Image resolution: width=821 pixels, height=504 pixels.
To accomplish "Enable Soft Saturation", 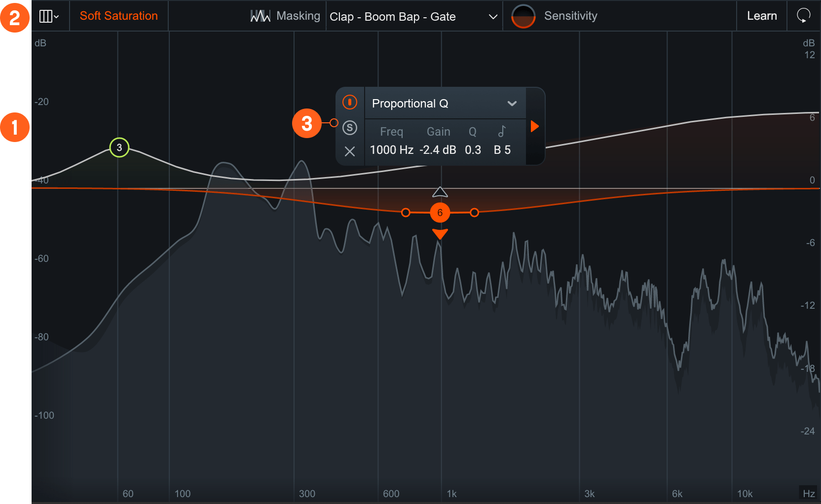I will (118, 15).
